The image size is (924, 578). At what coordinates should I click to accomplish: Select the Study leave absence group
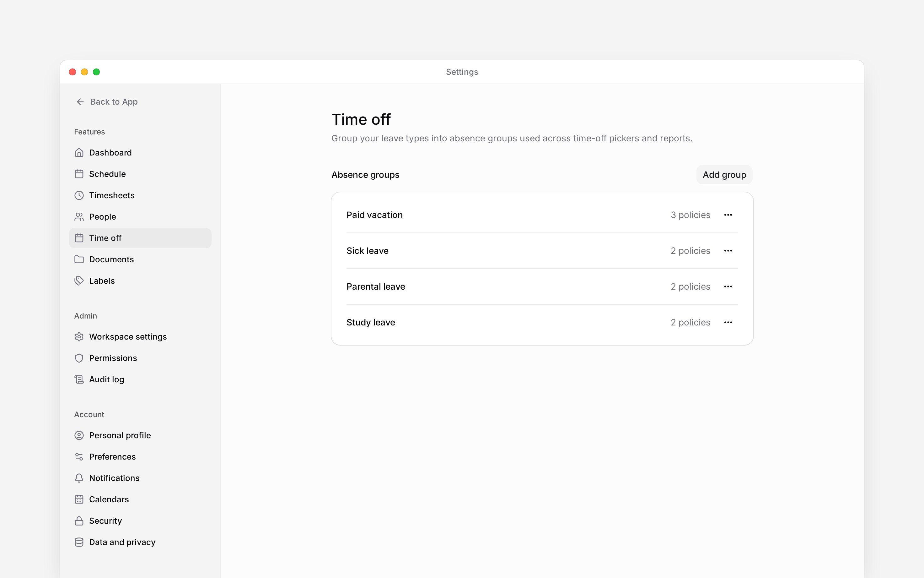pyautogui.click(x=542, y=322)
